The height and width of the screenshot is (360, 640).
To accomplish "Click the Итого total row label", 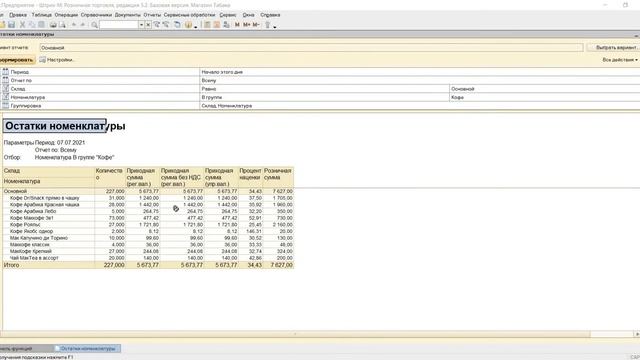I will click(x=11, y=265).
